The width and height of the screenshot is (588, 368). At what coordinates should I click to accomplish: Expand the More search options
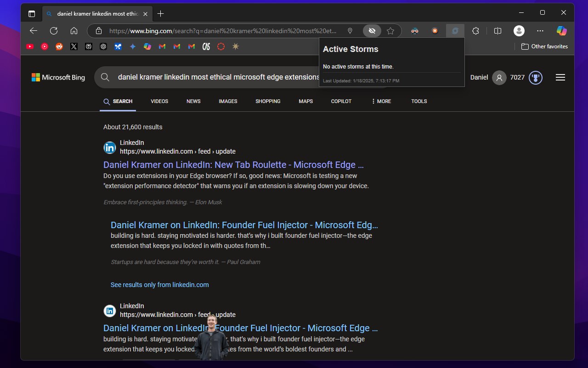click(381, 101)
